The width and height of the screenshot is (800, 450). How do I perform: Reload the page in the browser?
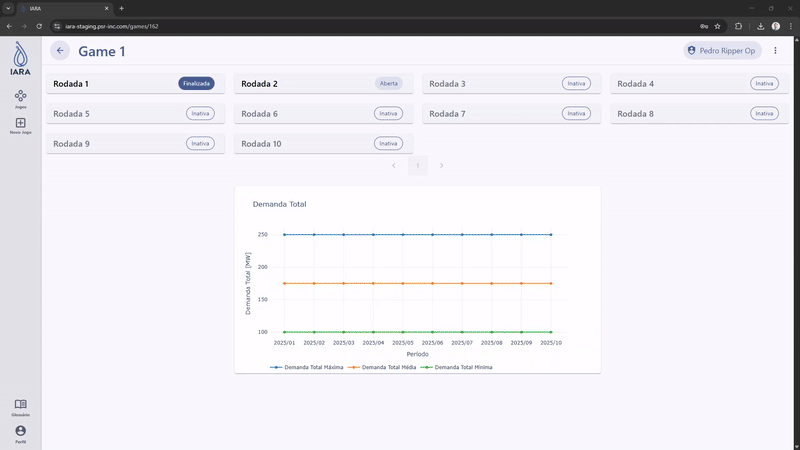pos(39,26)
